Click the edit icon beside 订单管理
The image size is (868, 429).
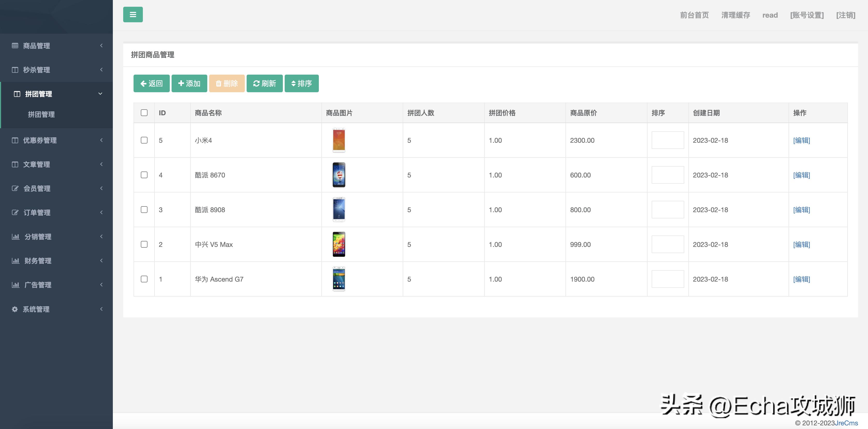(15, 212)
